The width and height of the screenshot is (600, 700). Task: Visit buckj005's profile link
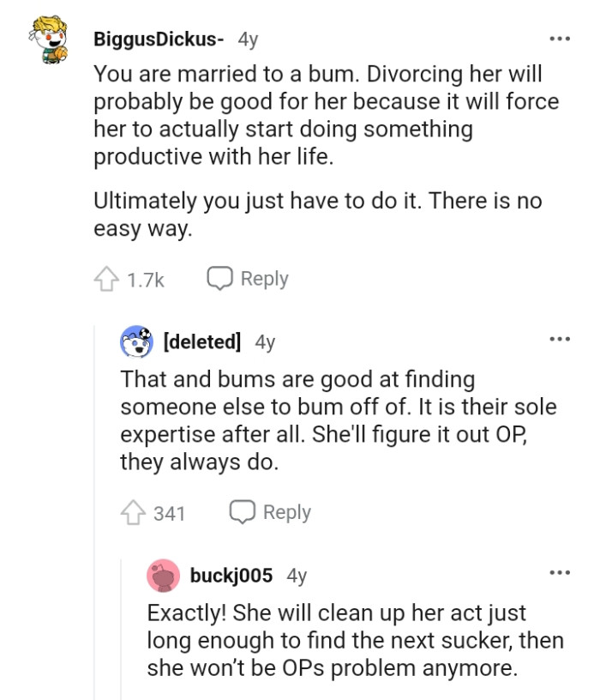point(228,576)
